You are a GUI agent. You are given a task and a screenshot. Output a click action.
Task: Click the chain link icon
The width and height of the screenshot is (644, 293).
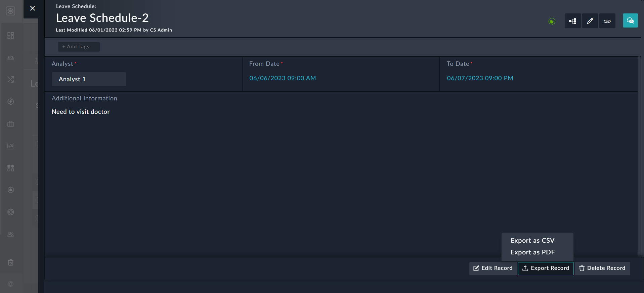(607, 21)
